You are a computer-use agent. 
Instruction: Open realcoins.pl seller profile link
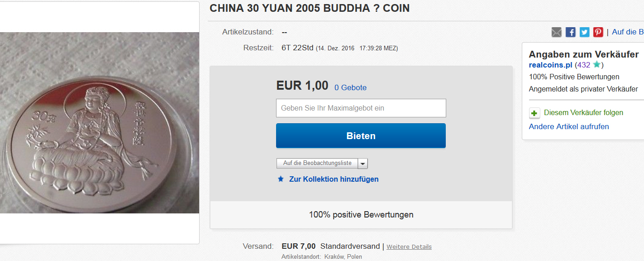(x=550, y=65)
